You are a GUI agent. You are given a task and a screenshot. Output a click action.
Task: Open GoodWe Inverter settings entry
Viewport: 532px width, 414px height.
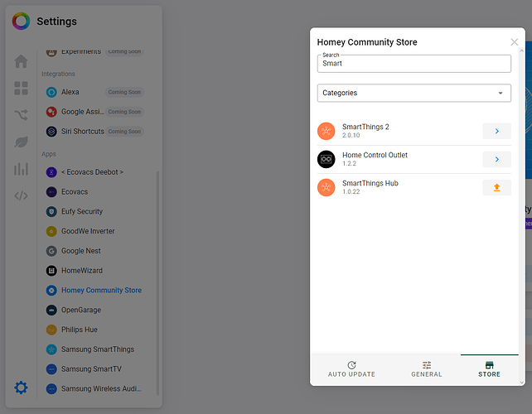[x=94, y=231]
